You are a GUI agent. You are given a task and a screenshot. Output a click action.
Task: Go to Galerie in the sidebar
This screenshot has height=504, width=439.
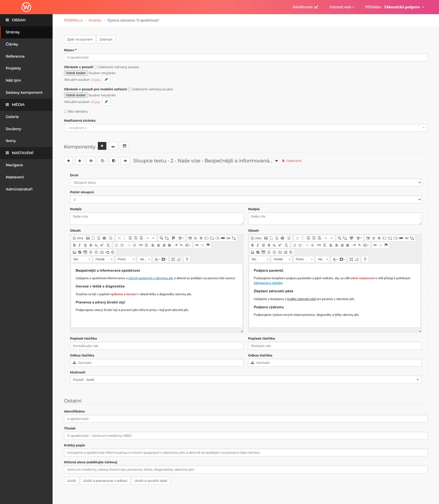tap(26, 117)
